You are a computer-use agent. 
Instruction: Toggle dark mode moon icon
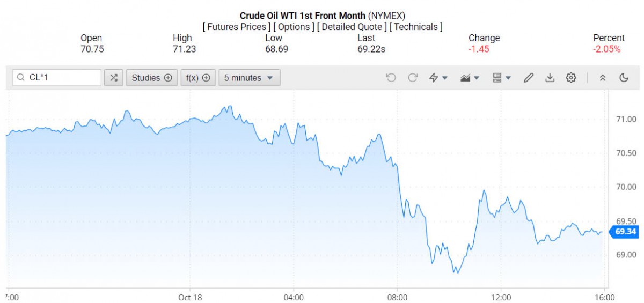tap(624, 78)
